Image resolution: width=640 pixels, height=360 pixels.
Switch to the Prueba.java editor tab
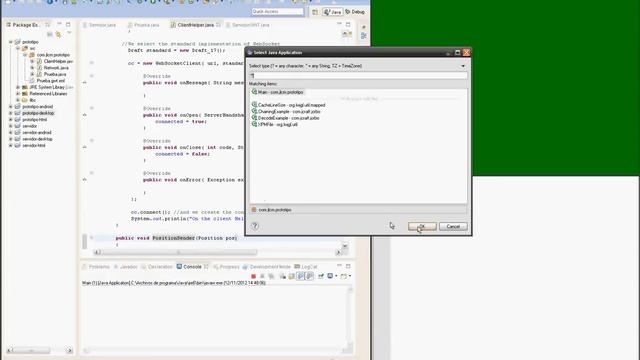(143, 25)
